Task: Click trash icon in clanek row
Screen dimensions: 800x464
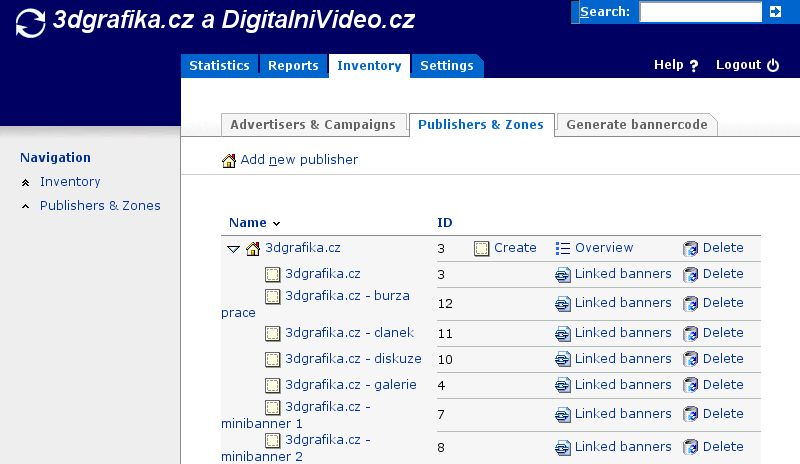Action: pos(690,333)
